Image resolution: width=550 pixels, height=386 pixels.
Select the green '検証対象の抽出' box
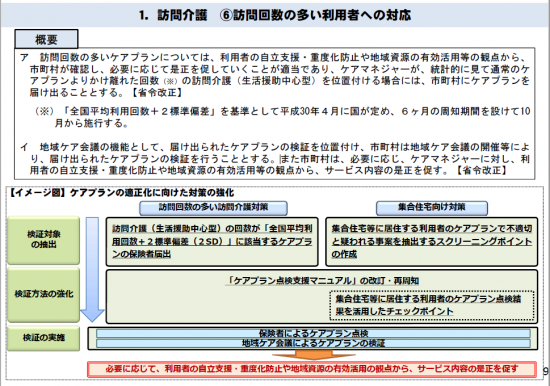coord(43,240)
